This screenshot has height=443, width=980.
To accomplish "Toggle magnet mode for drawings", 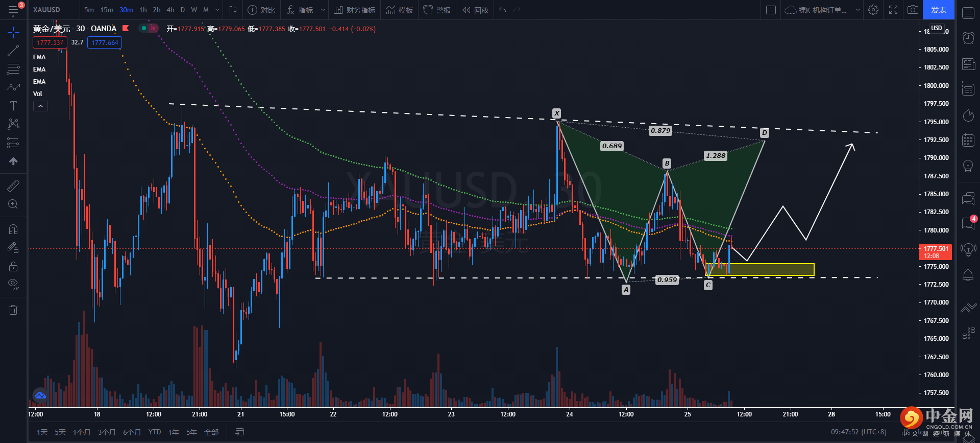I will coord(13,229).
